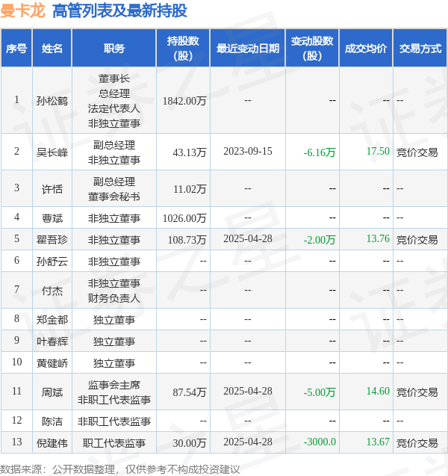
Task: Select the name 瞿吾珍
Action: pyautogui.click(x=52, y=240)
